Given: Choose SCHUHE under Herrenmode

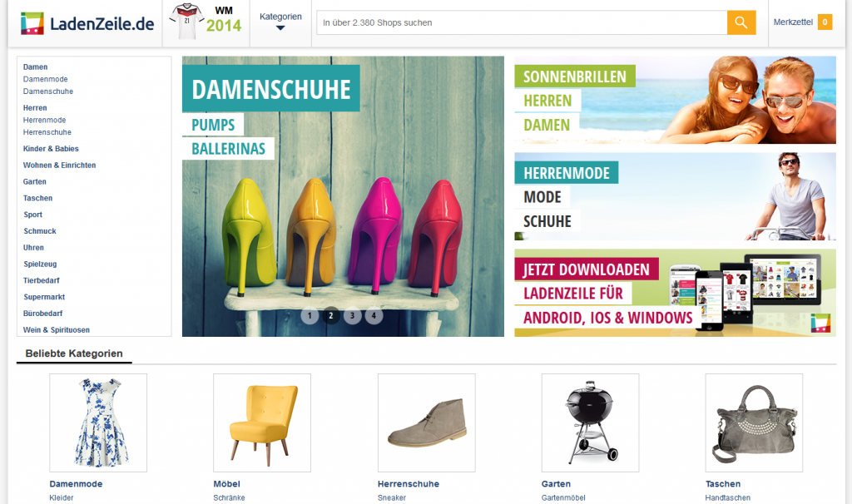Looking at the screenshot, I should [547, 221].
